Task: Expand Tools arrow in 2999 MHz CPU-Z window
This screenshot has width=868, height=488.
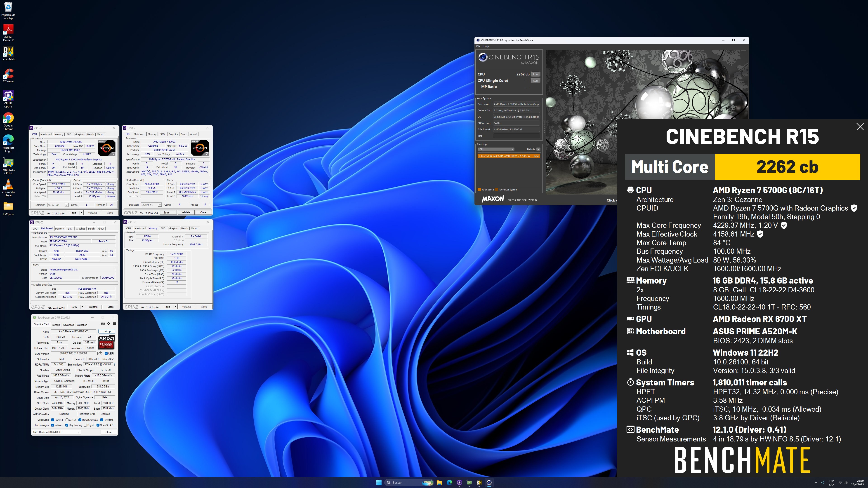Action: click(81, 213)
